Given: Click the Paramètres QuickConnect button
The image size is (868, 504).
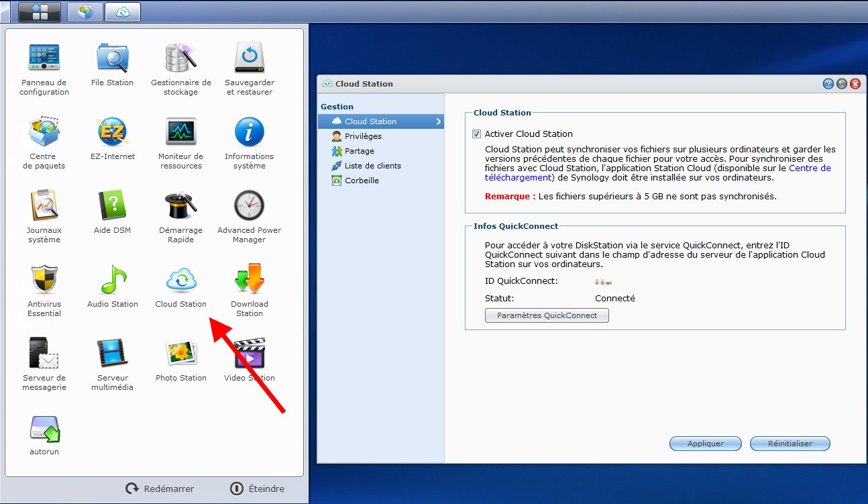Looking at the screenshot, I should pos(547,315).
